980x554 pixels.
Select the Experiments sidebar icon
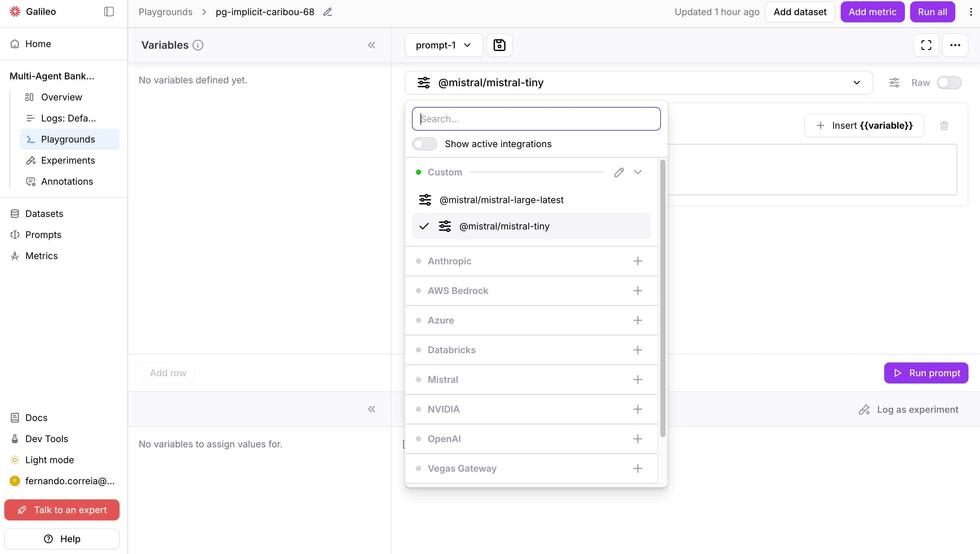31,160
